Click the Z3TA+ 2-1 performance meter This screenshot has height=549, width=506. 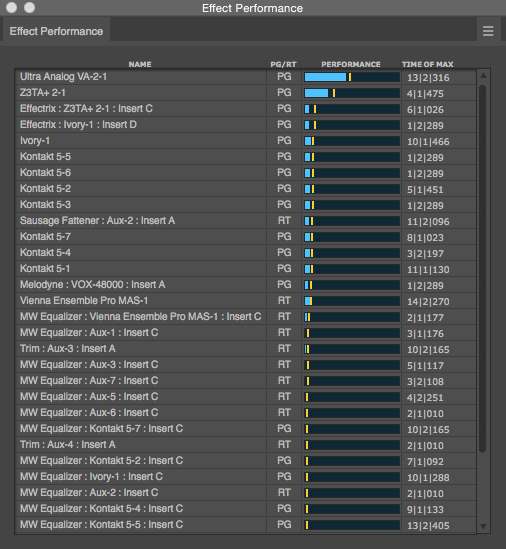point(352,93)
